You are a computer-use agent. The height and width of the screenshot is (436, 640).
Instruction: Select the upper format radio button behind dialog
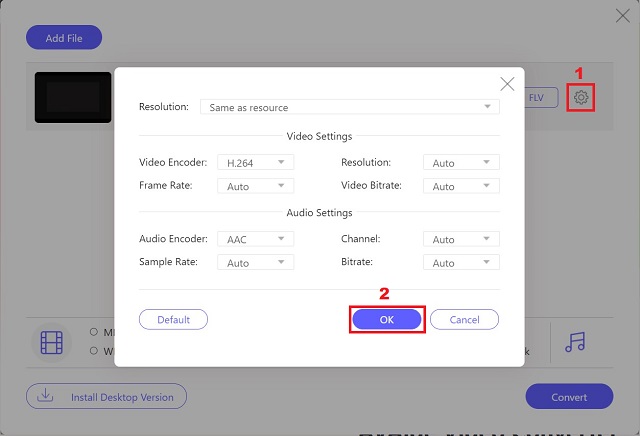click(94, 332)
